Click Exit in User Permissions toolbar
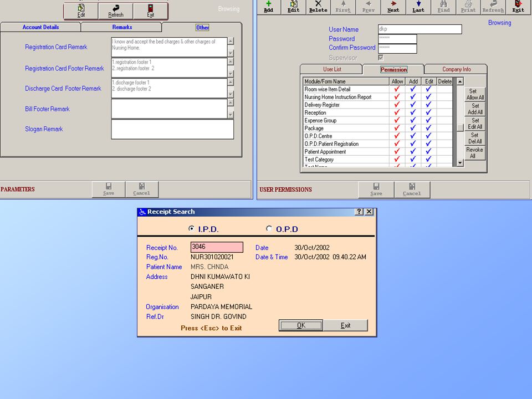Image resolution: width=532 pixels, height=399 pixels. (518, 7)
